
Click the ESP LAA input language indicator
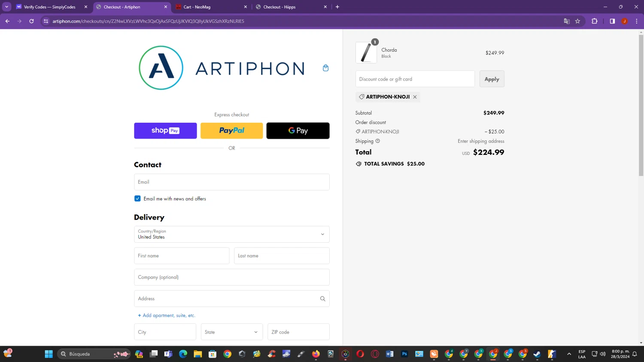(x=582, y=354)
